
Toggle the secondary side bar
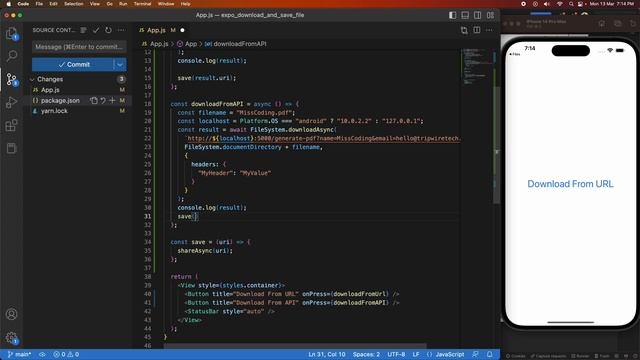(x=478, y=15)
